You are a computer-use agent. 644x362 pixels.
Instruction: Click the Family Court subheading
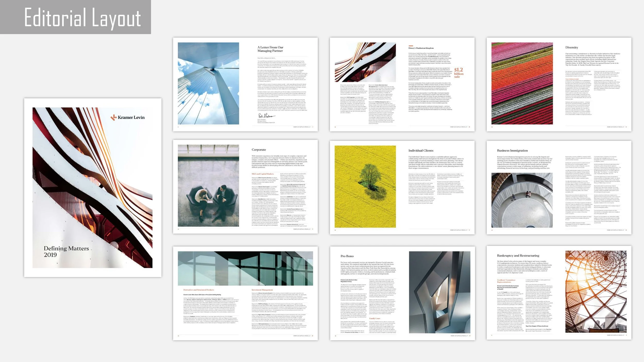click(x=375, y=318)
